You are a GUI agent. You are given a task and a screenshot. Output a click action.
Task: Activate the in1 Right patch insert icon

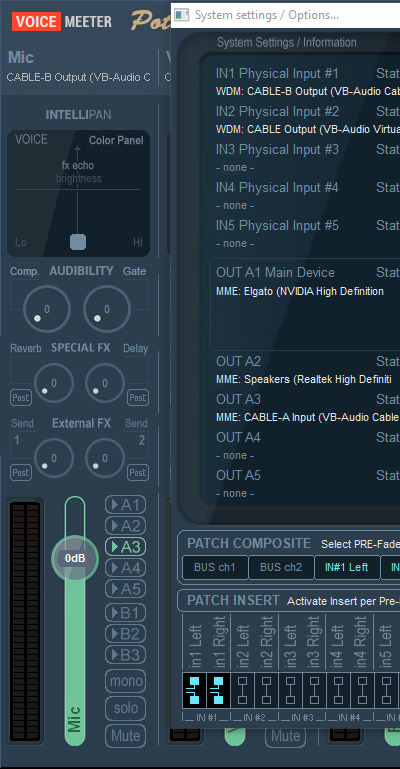[x=218, y=691]
